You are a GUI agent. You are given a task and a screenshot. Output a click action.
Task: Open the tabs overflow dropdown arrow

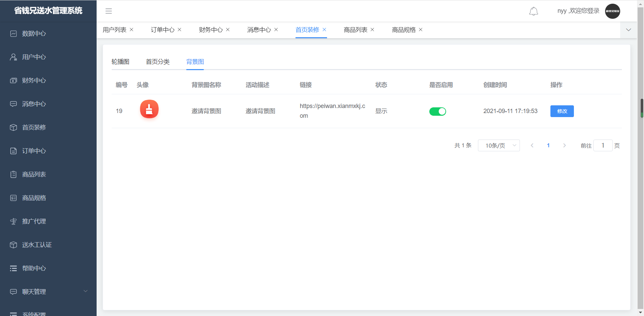[628, 30]
